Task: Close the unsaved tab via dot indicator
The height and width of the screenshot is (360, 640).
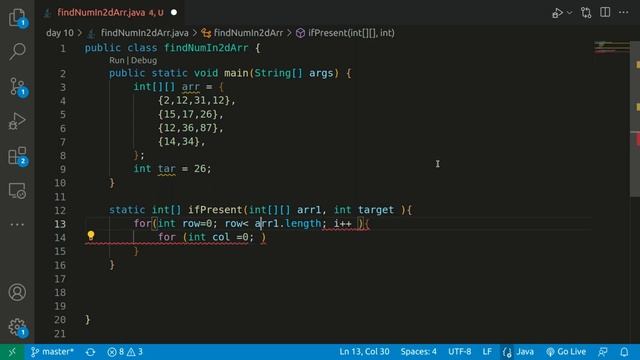Action: (174, 13)
